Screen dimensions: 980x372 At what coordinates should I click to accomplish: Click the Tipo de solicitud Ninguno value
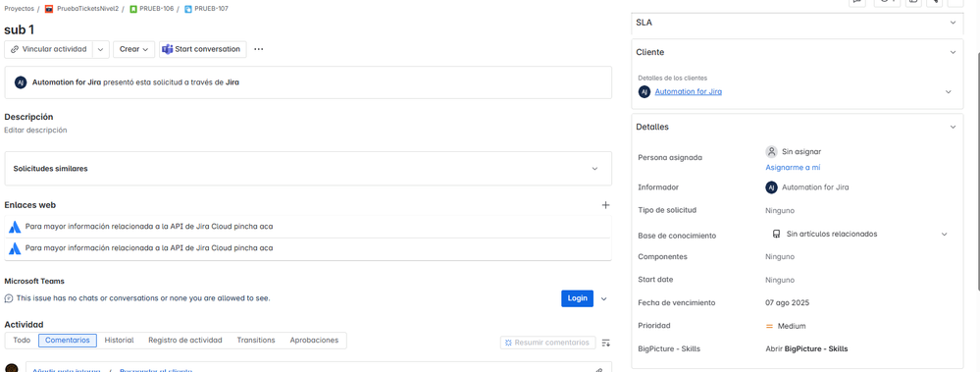779,211
